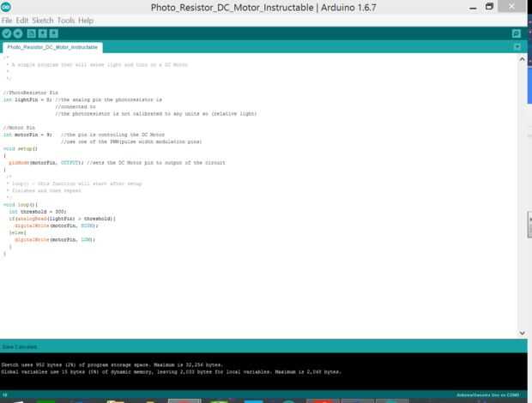Open the Sketch menu

[43, 21]
